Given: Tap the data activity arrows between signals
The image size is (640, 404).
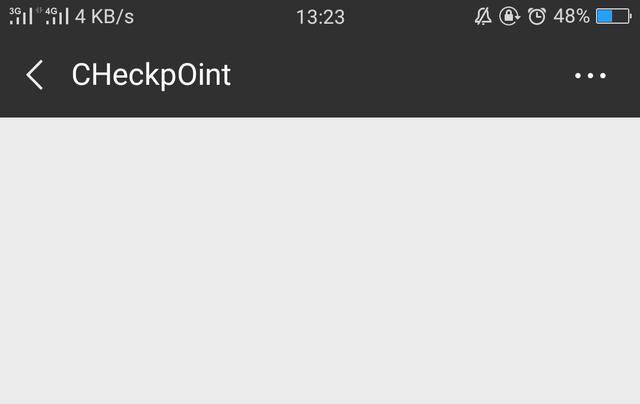Looking at the screenshot, I should [39, 10].
